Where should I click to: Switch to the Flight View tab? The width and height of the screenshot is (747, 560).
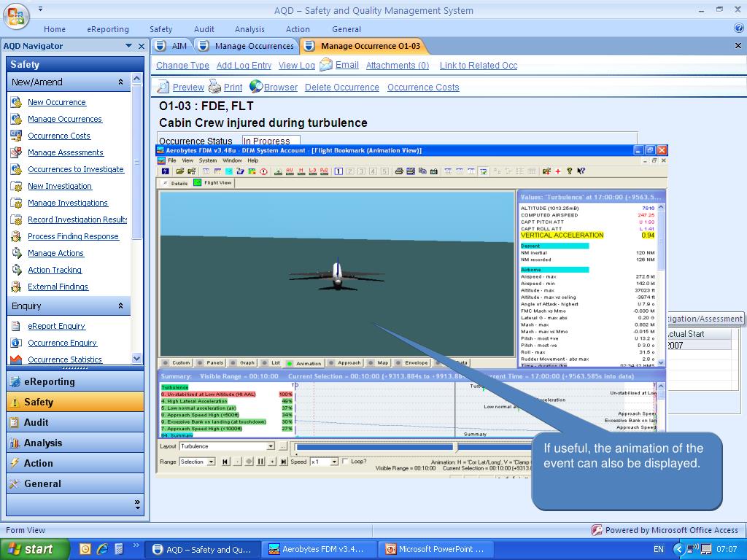pyautogui.click(x=213, y=183)
